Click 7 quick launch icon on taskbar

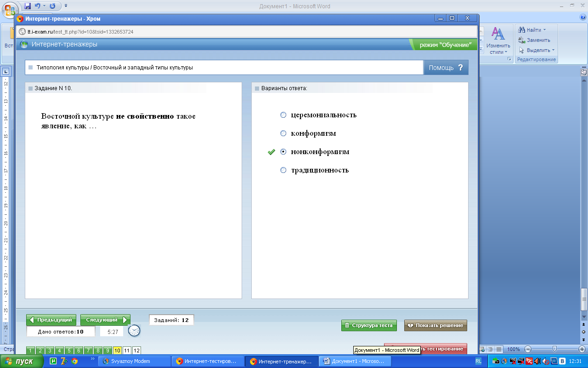pos(64,362)
